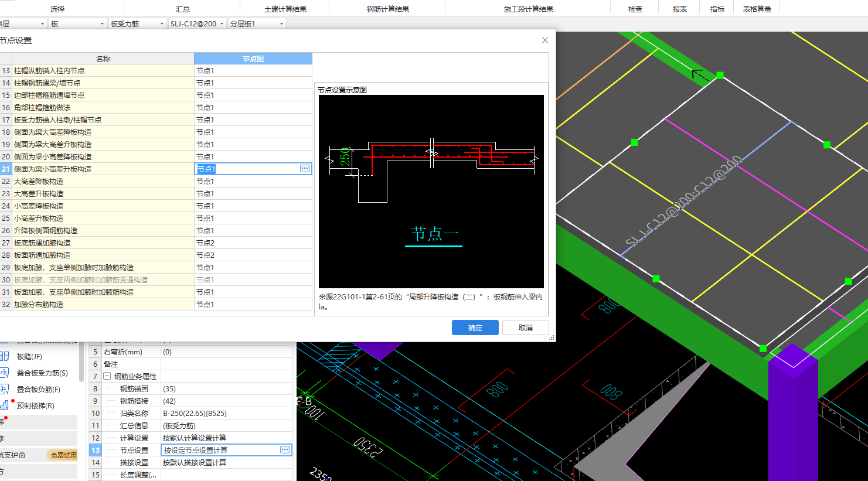Select row 16 角部柱帽箍筋做法
This screenshot has width=868, height=481.
click(103, 107)
